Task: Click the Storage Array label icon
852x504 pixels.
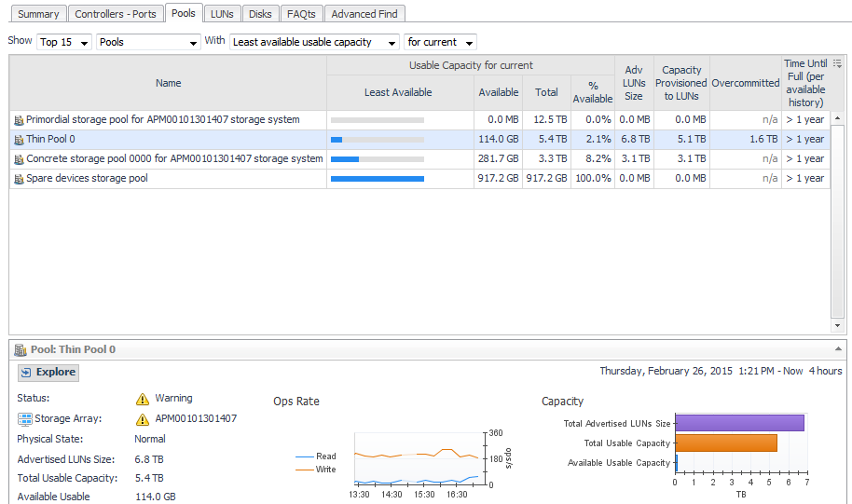Action: [25, 419]
